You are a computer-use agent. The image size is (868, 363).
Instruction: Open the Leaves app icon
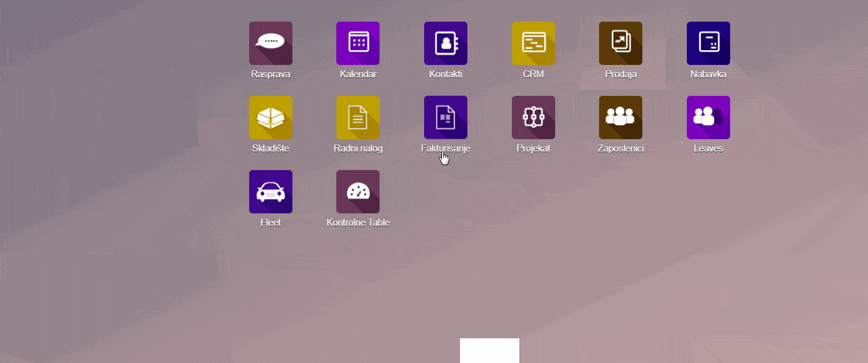[x=708, y=117]
